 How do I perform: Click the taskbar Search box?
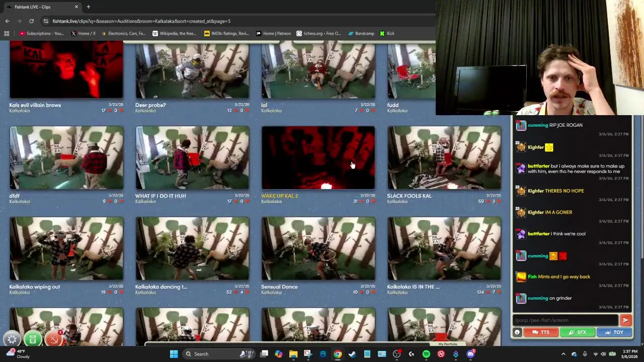(218, 354)
